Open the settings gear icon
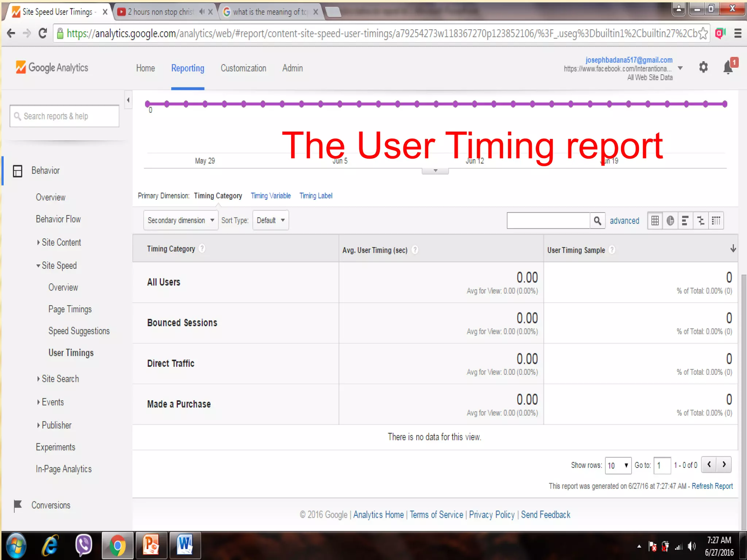747x560 pixels. (x=704, y=67)
